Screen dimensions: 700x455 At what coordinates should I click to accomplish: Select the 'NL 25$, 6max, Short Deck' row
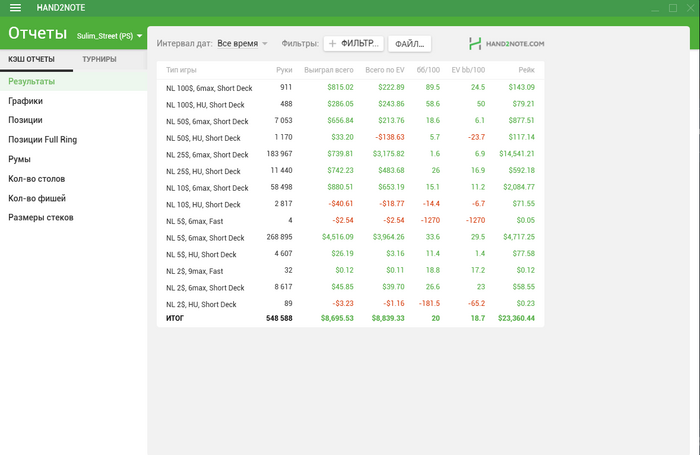350,154
